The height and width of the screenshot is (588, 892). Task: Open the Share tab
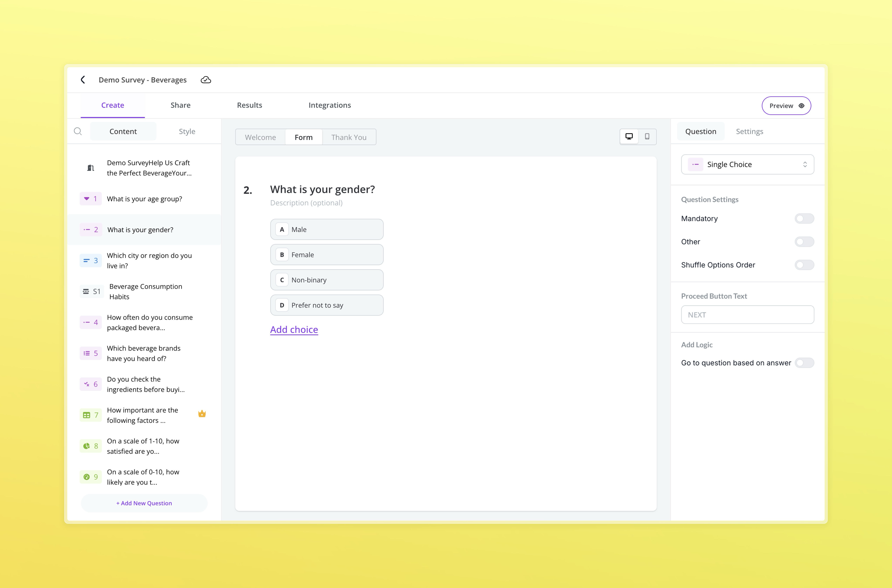[181, 105]
